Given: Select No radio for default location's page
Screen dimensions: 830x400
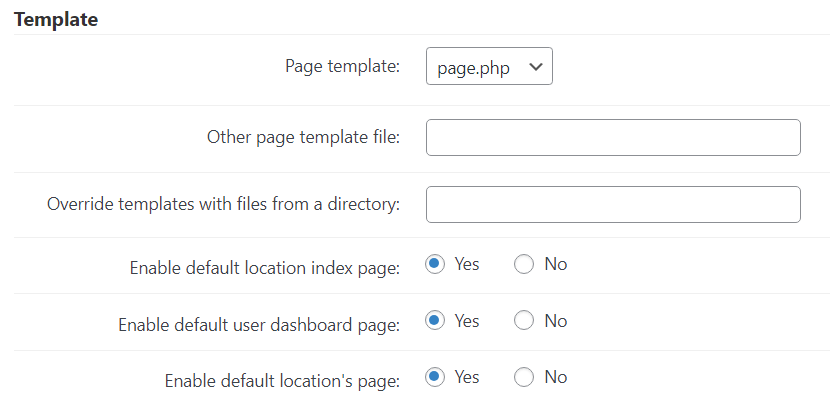Looking at the screenshot, I should (x=524, y=377).
